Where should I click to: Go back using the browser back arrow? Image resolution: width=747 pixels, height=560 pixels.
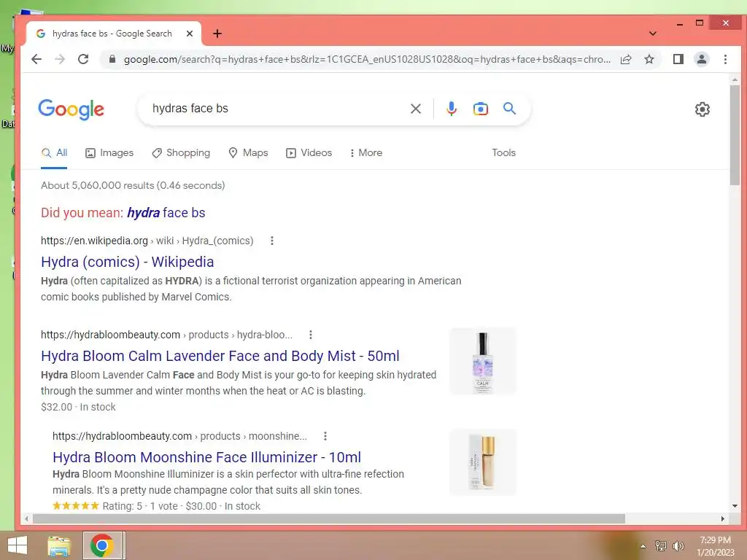coord(36,59)
